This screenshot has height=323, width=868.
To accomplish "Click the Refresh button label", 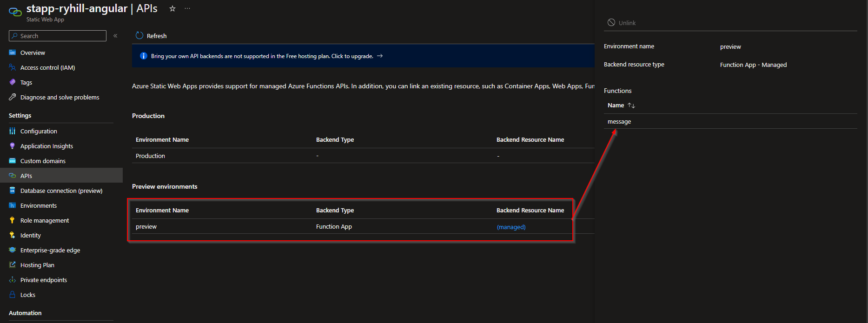I will pos(157,36).
